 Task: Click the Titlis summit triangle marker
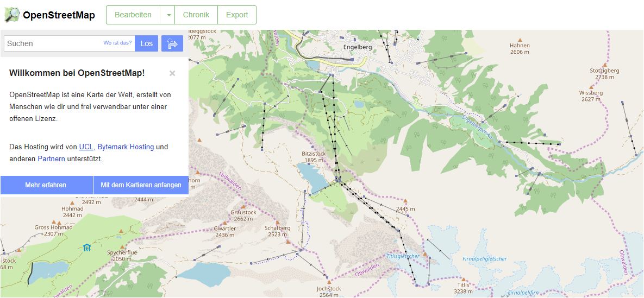coord(463,279)
